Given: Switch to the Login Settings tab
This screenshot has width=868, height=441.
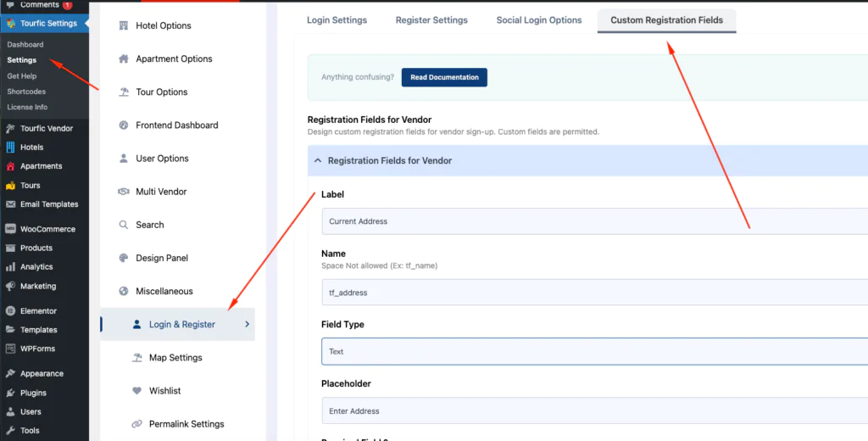Looking at the screenshot, I should click(337, 20).
